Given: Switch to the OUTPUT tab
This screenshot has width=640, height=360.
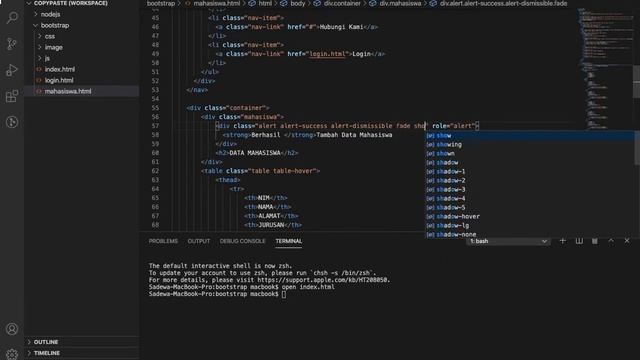Looking at the screenshot, I should click(x=199, y=241).
